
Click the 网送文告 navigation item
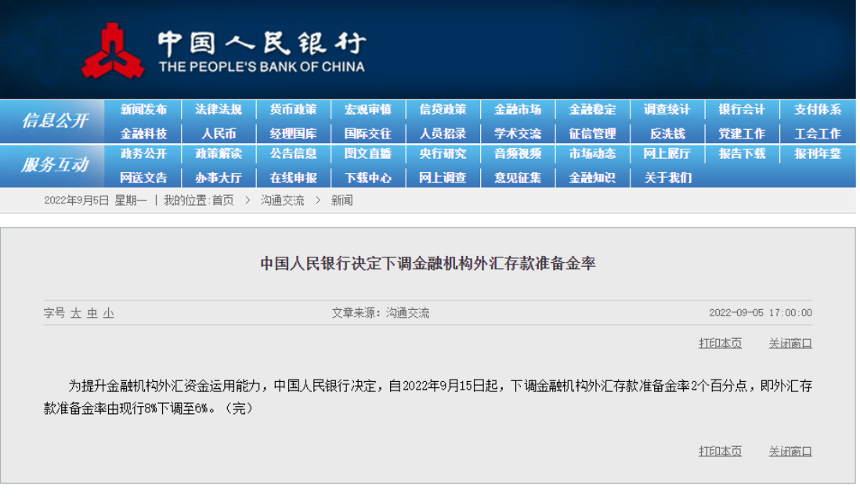pos(143,178)
